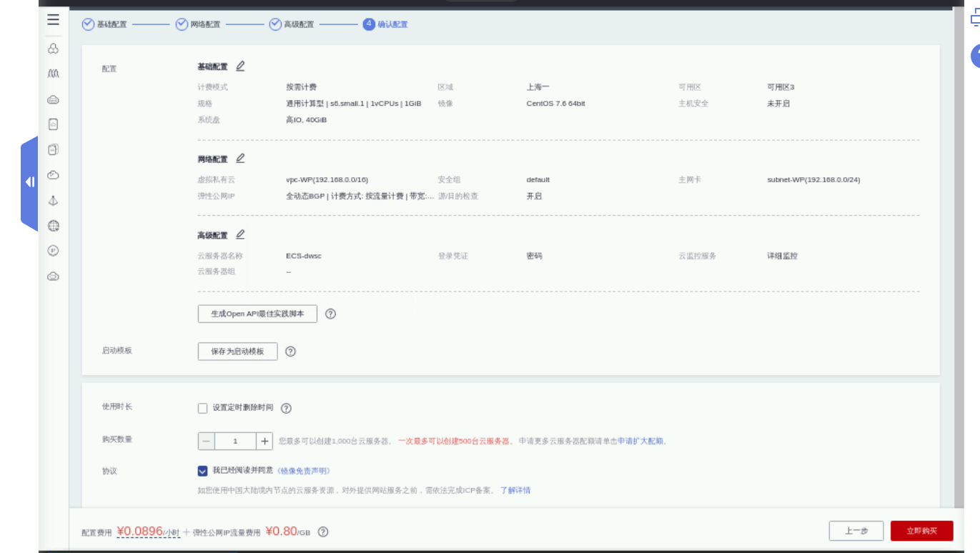The height and width of the screenshot is (553, 980).
Task: Open help icon beside the ¥0.80/GB fee
Action: (323, 532)
